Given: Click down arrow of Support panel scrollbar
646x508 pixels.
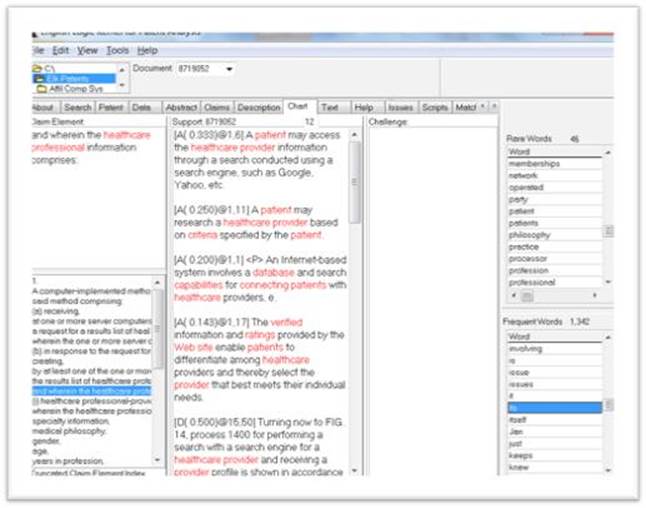Looking at the screenshot, I should (354, 470).
